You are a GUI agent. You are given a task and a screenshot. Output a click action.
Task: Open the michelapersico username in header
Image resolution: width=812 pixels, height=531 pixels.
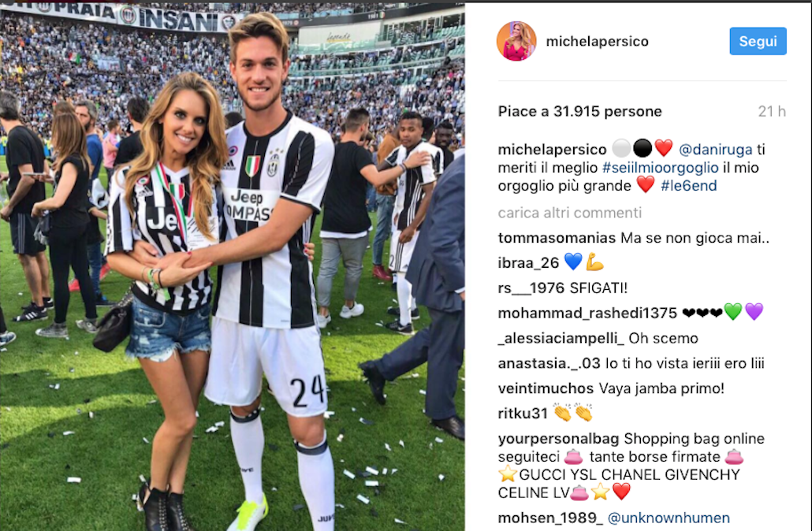pos(597,42)
